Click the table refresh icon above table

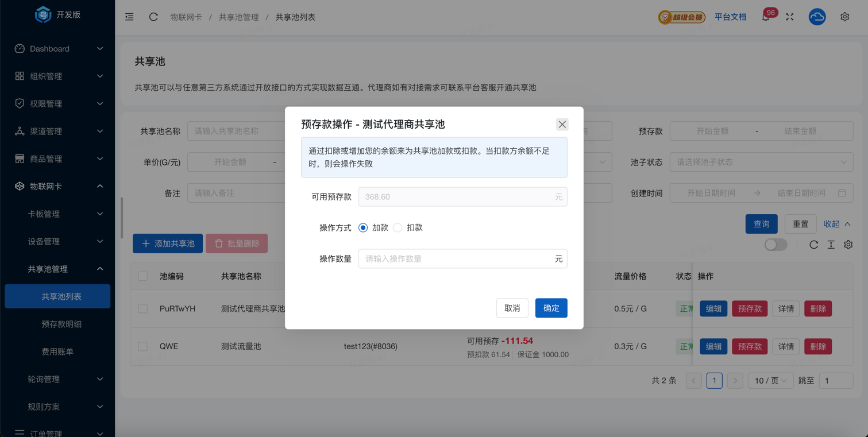[813, 245]
